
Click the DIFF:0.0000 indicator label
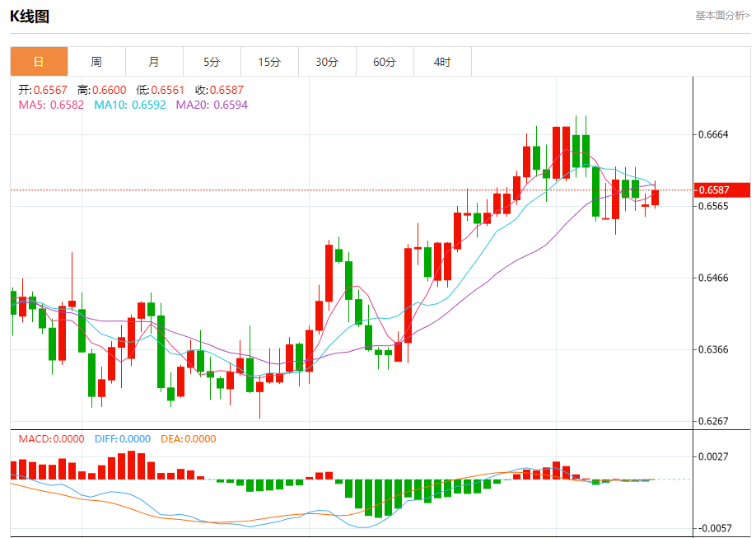click(x=123, y=439)
